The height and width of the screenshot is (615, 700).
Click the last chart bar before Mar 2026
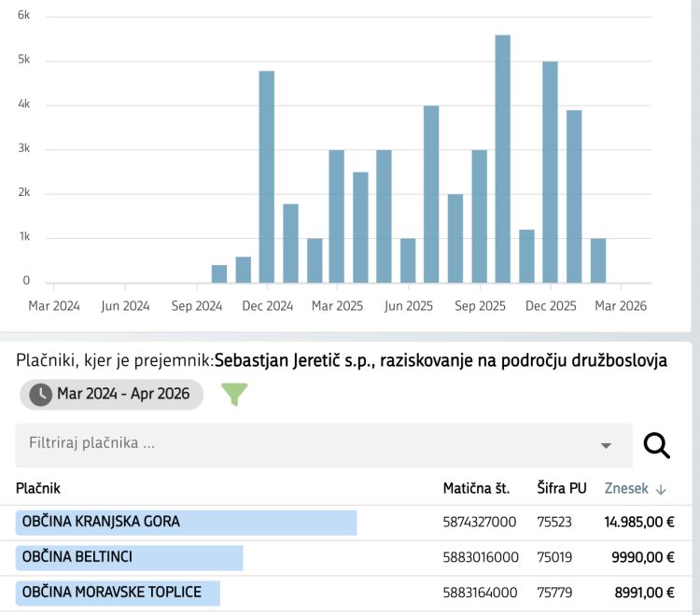click(597, 260)
